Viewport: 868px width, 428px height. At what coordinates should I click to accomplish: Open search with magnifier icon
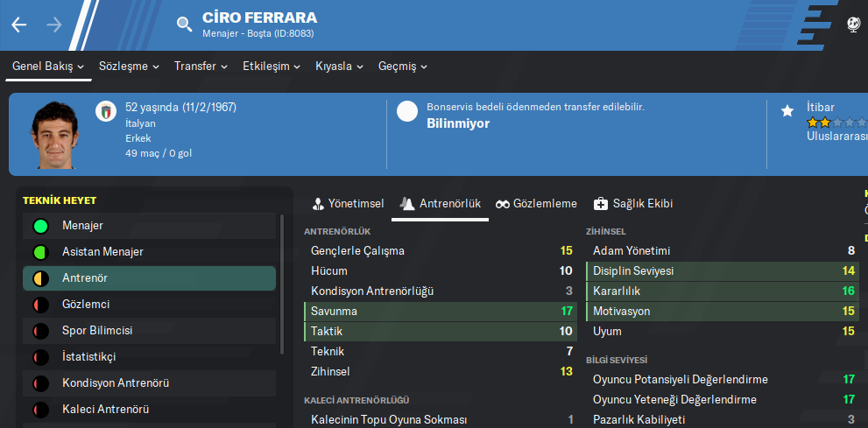tap(184, 25)
